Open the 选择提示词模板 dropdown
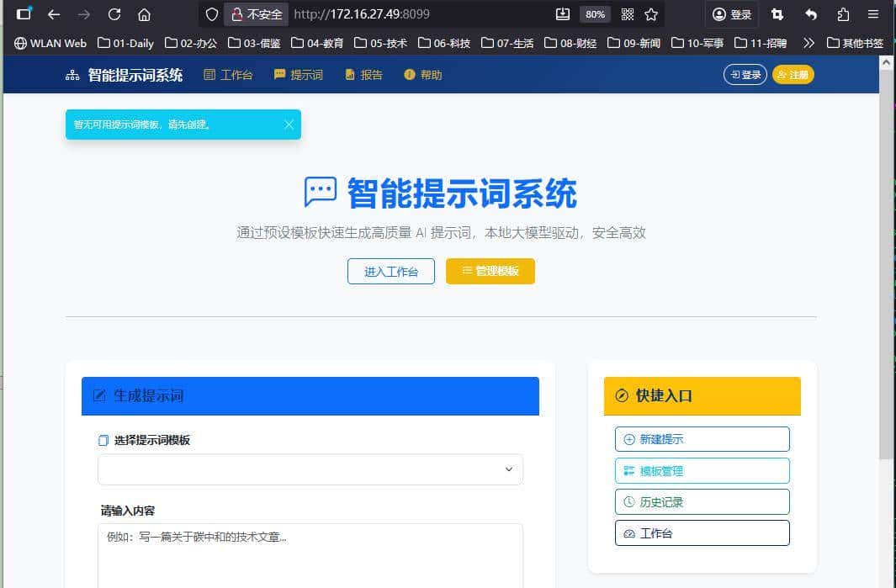The height and width of the screenshot is (588, 896). pos(310,470)
